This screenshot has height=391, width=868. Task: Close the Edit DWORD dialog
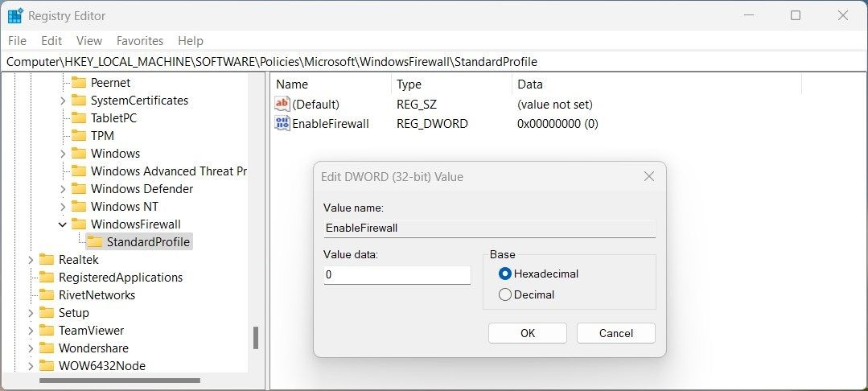(x=648, y=177)
